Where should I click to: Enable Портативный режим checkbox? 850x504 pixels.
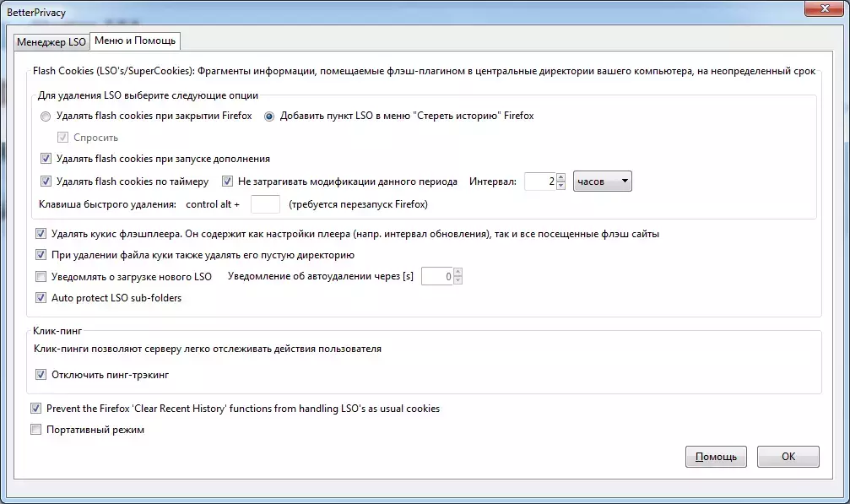coord(35,430)
